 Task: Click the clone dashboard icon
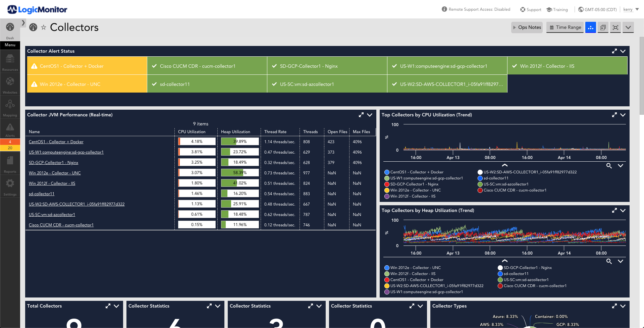pyautogui.click(x=603, y=28)
